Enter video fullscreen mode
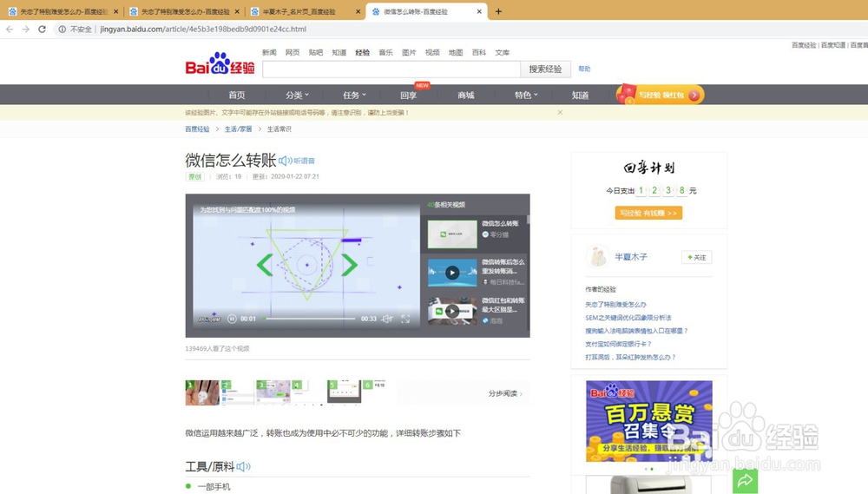Image resolution: width=868 pixels, height=494 pixels. click(x=405, y=319)
